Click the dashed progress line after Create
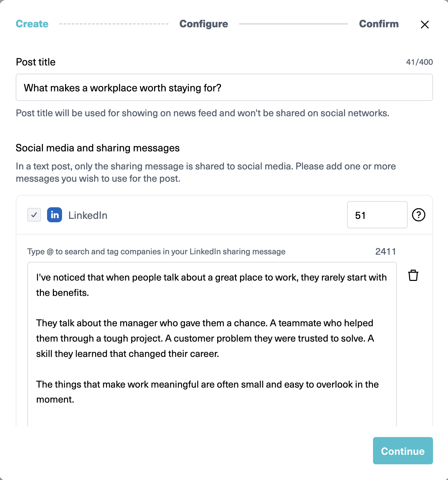448x480 pixels. click(x=114, y=24)
